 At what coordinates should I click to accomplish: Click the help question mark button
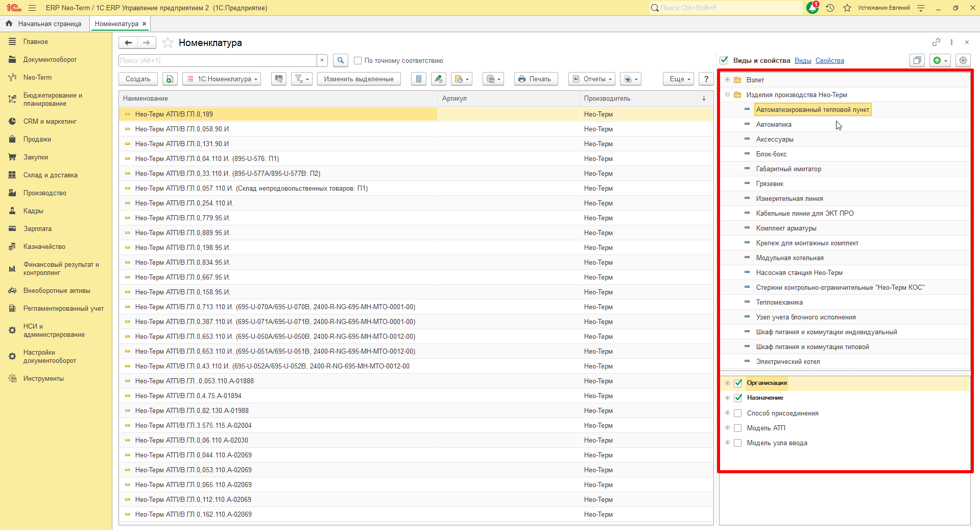706,79
